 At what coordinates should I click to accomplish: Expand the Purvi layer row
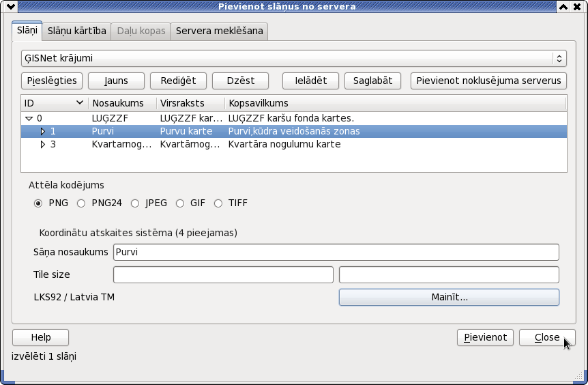coord(43,131)
